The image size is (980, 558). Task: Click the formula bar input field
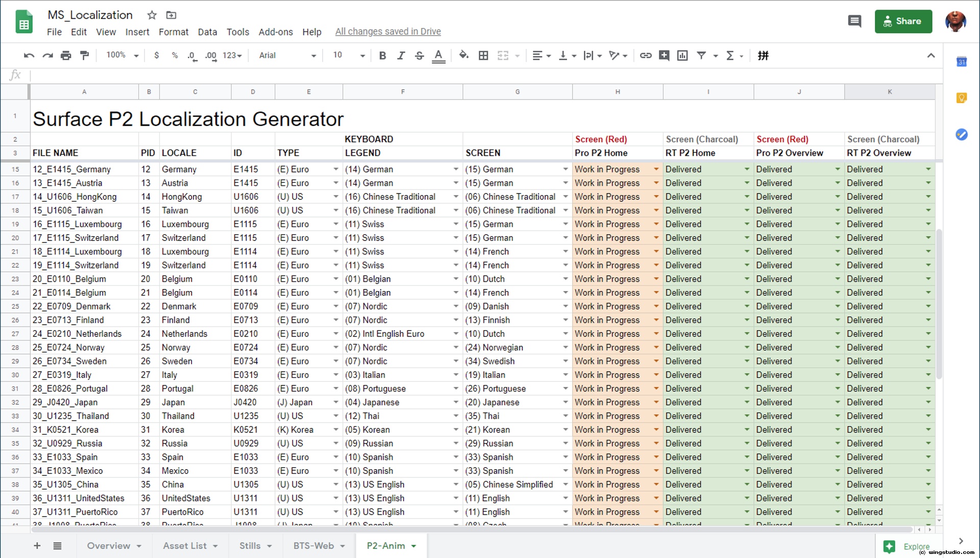(459, 76)
